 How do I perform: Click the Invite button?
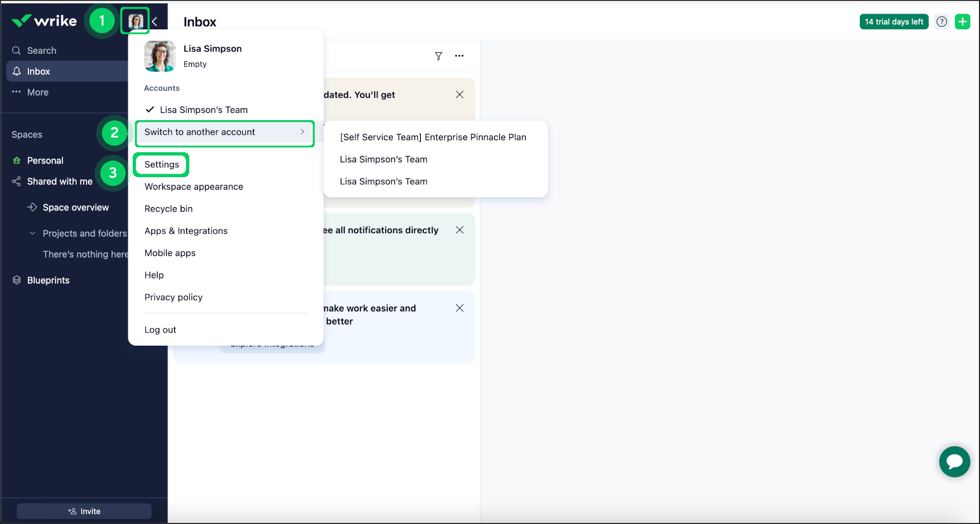(x=84, y=511)
